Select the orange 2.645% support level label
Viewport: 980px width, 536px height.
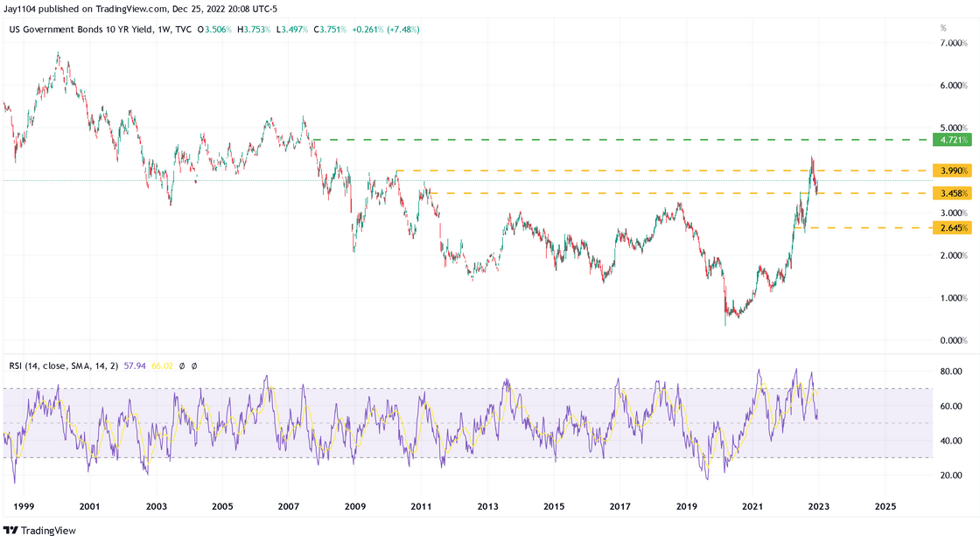pos(950,227)
